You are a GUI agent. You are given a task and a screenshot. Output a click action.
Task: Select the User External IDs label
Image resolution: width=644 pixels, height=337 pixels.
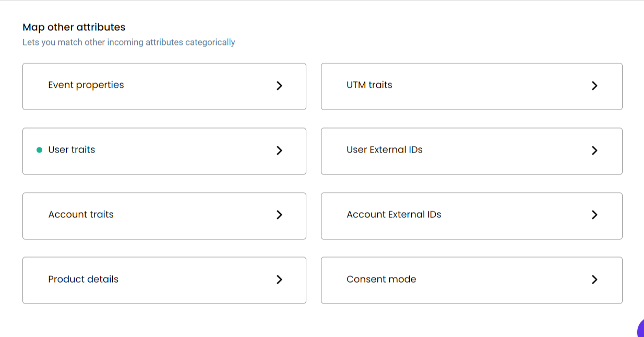point(385,150)
